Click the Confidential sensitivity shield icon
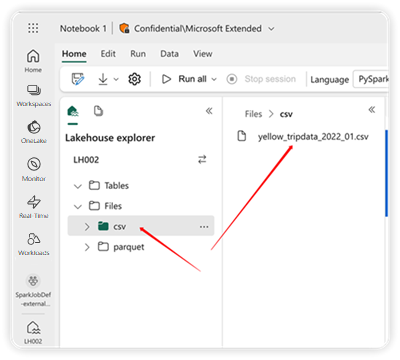The image size is (400, 360). pos(124,28)
